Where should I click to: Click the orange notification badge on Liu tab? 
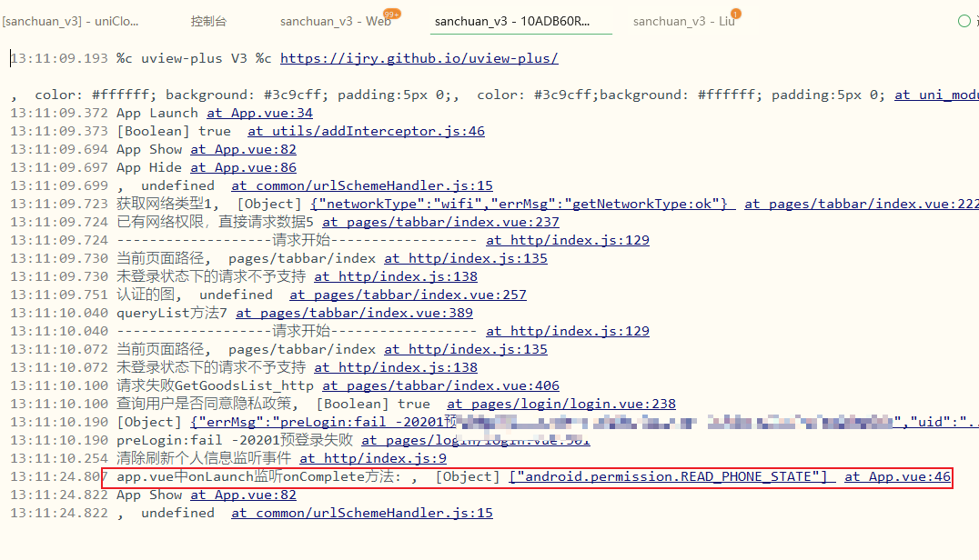(x=735, y=14)
